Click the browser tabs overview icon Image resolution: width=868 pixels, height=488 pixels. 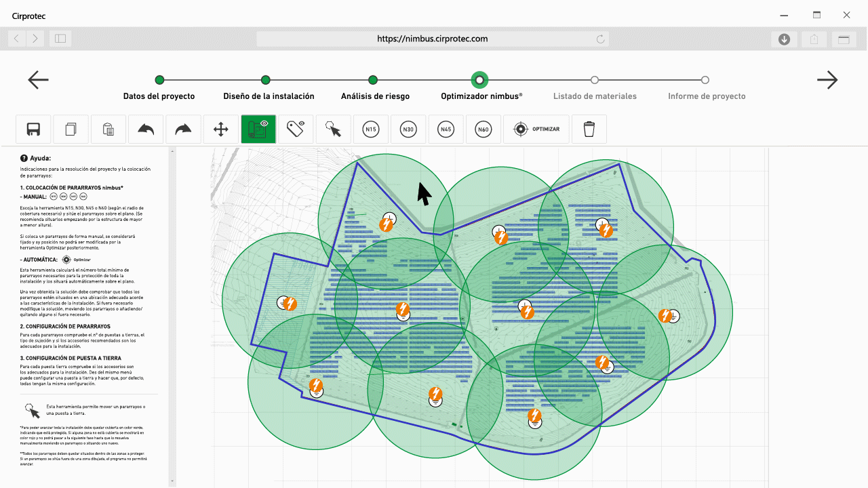(844, 39)
